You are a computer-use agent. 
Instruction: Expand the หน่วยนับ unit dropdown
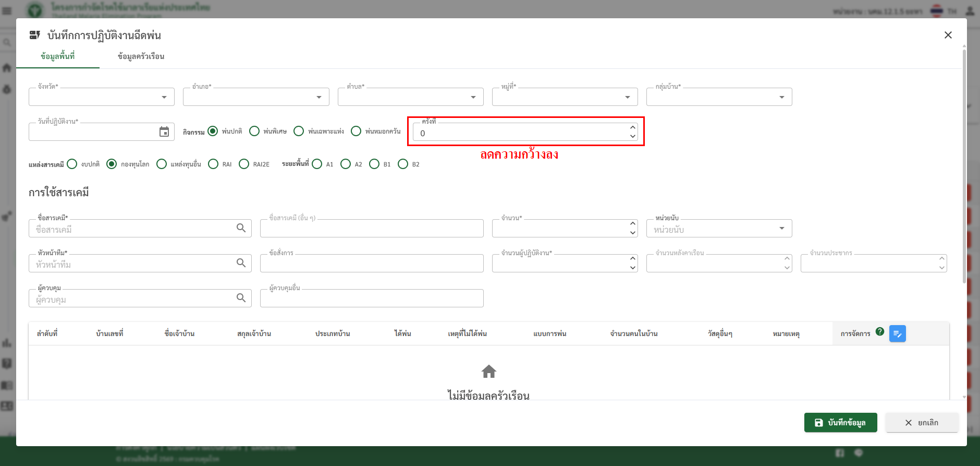coord(781,228)
